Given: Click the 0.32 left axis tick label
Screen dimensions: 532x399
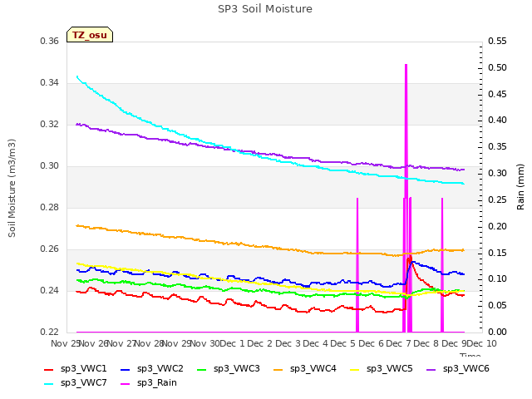Looking at the screenshot, I should [50, 125].
